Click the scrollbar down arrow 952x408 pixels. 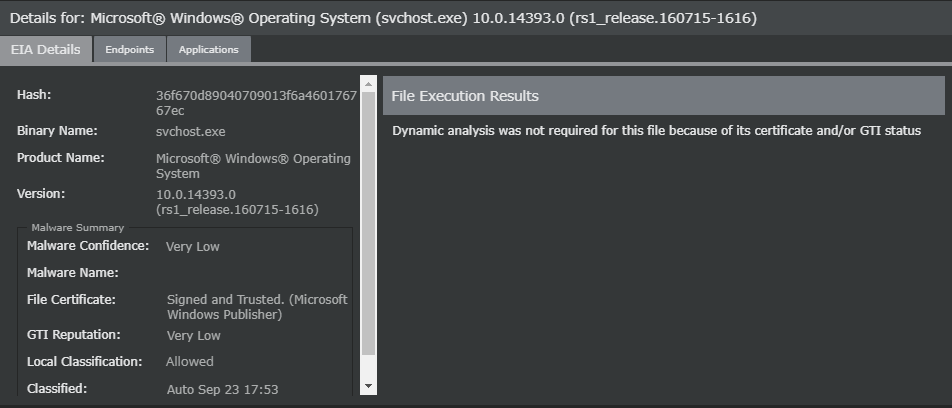tap(368, 386)
